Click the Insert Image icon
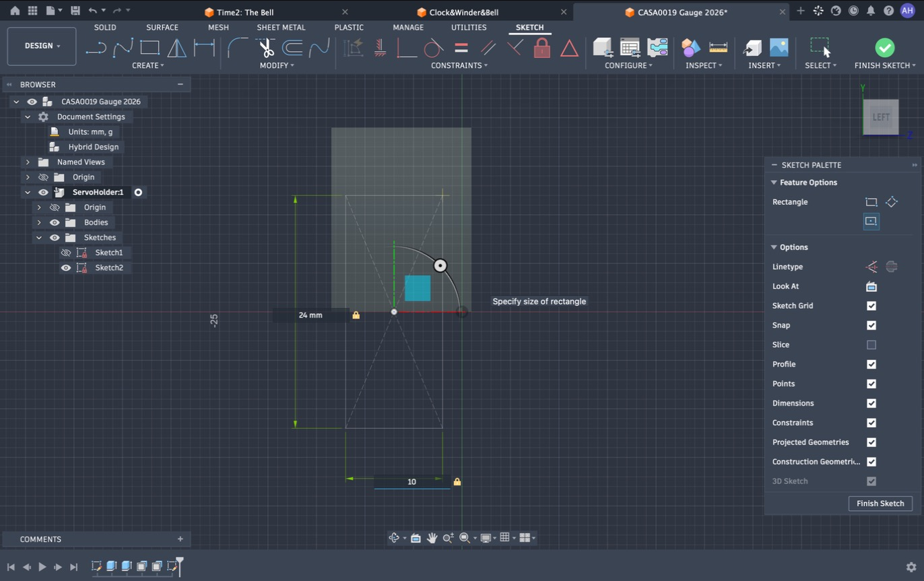 click(779, 48)
